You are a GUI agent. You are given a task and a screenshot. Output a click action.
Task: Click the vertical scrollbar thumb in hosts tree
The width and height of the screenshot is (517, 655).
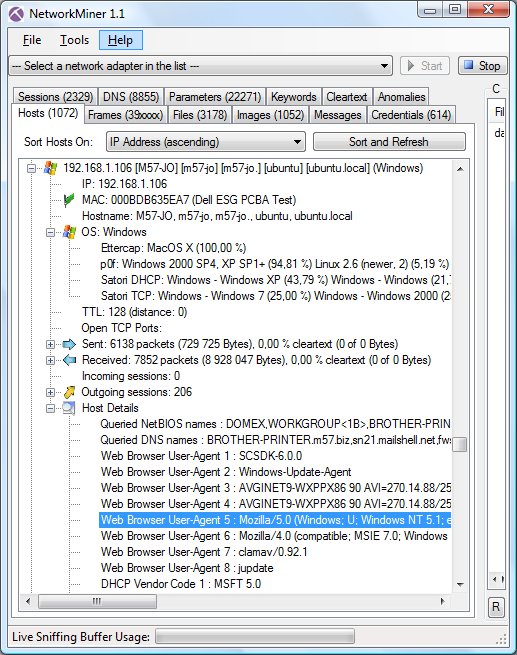pyautogui.click(x=460, y=444)
